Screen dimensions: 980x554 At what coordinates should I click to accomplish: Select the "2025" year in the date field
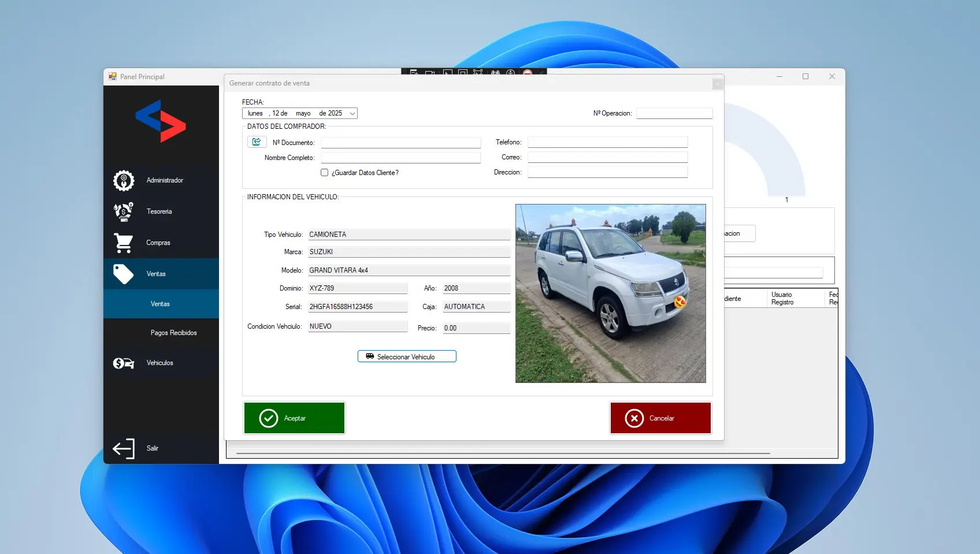[x=335, y=113]
